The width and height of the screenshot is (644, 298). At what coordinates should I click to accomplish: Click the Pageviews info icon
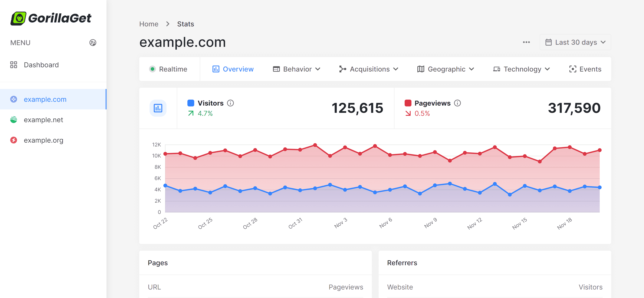coord(457,103)
